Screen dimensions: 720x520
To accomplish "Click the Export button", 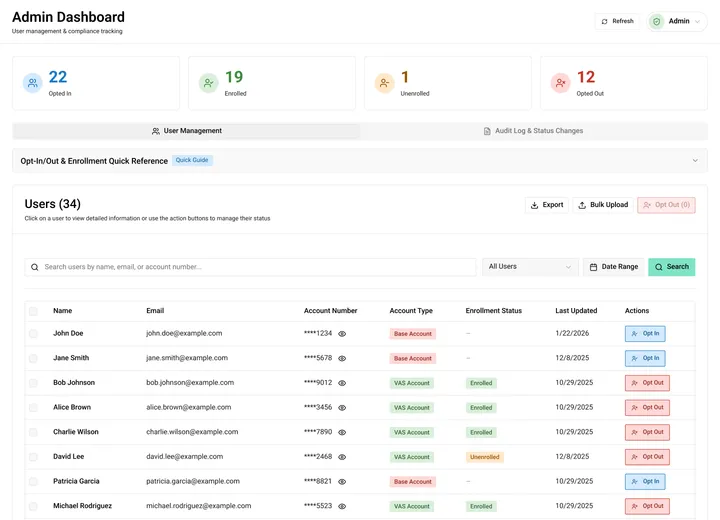I will pos(547,205).
